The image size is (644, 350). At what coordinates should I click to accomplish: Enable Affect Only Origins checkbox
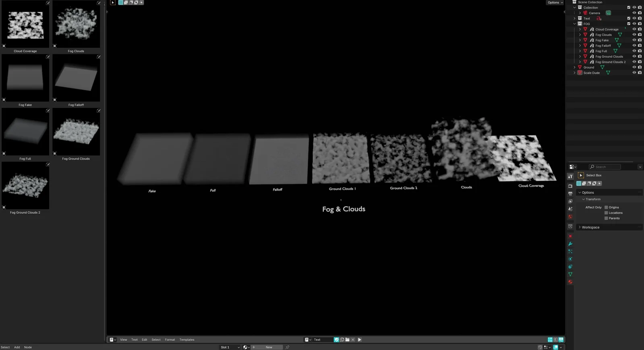tap(606, 207)
